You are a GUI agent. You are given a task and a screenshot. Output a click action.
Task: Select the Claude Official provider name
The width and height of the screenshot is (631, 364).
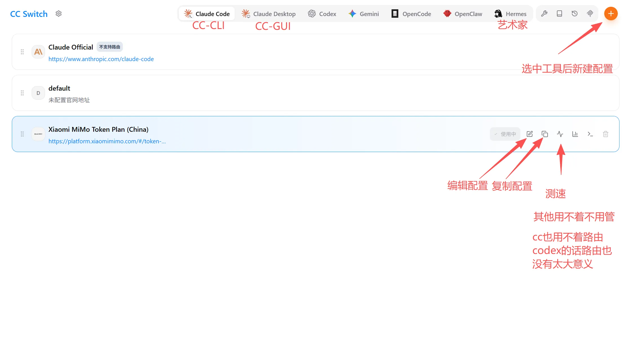pyautogui.click(x=71, y=47)
